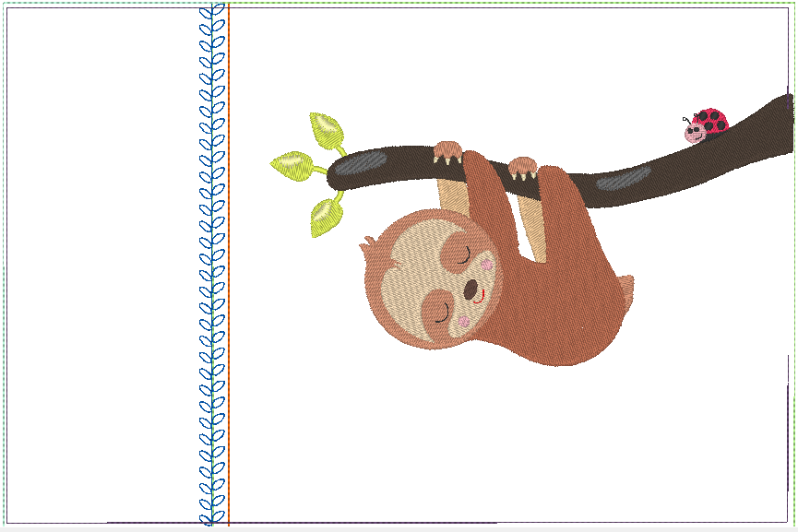Select the sloth's right paw on the branch

(522, 167)
